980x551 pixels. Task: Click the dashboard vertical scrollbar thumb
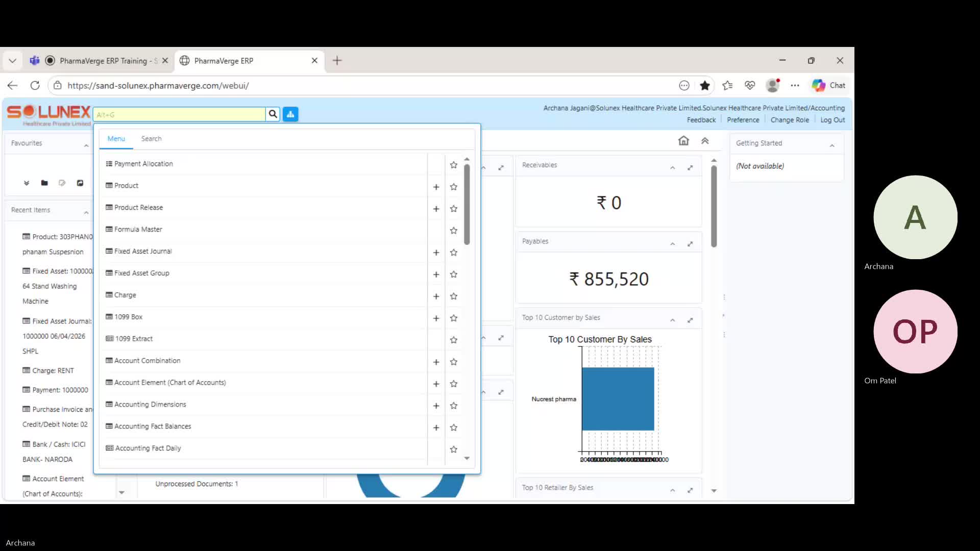coord(714,206)
